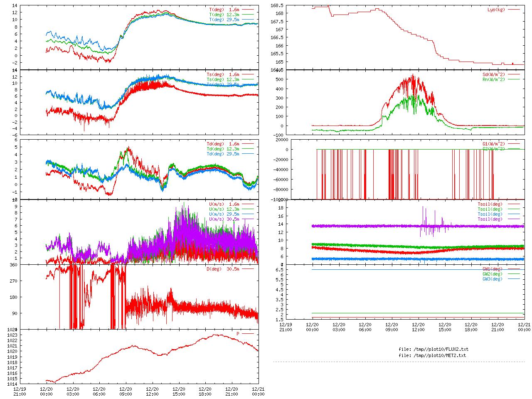Image resolution: width=532 pixels, height=399 pixels.
Task: Click the D(deg) 30.5m wind direction legend
Action: [x=223, y=269]
